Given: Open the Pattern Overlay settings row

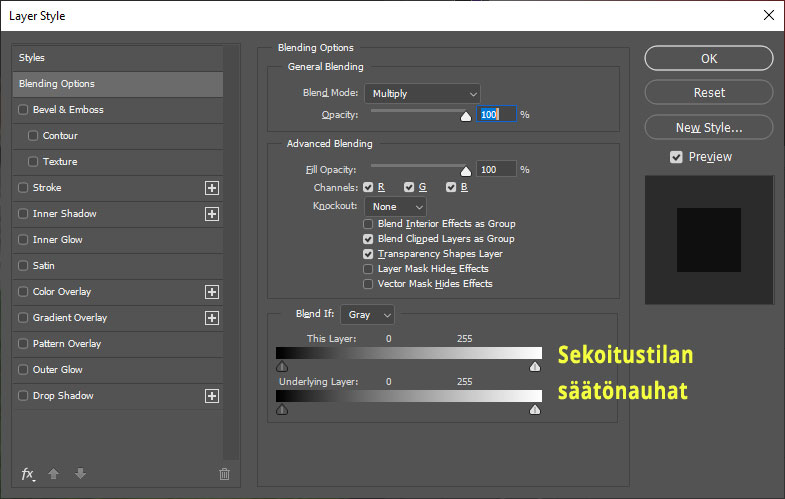Looking at the screenshot, I should pos(118,344).
